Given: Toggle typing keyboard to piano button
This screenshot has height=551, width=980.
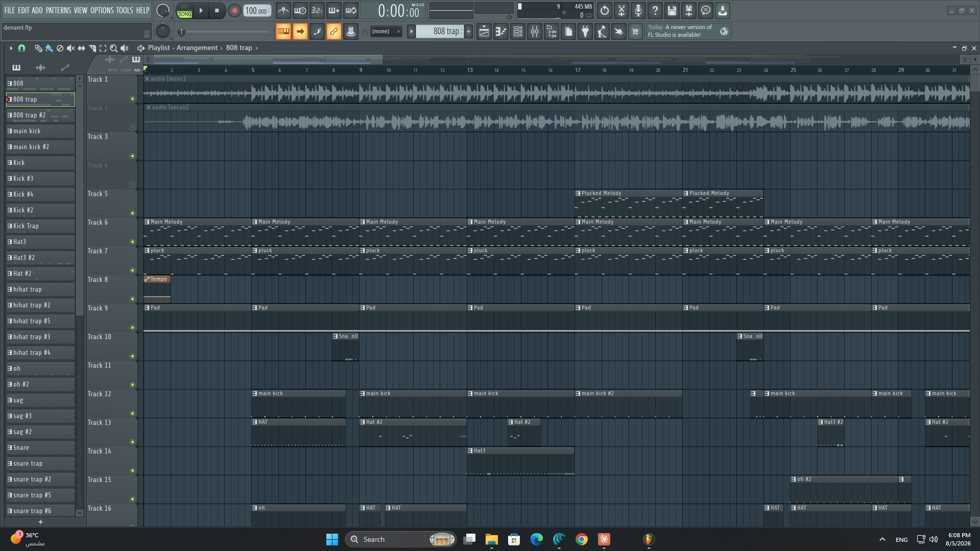Looking at the screenshot, I should click(283, 32).
